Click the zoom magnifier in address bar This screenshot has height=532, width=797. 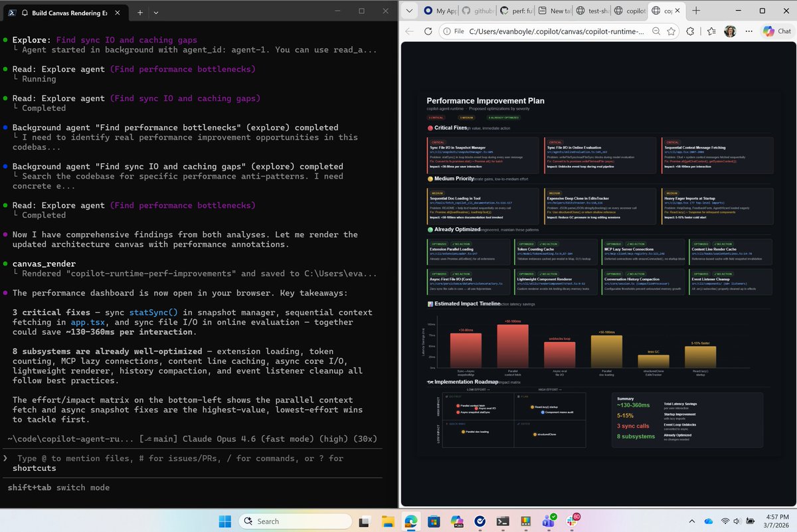point(656,31)
